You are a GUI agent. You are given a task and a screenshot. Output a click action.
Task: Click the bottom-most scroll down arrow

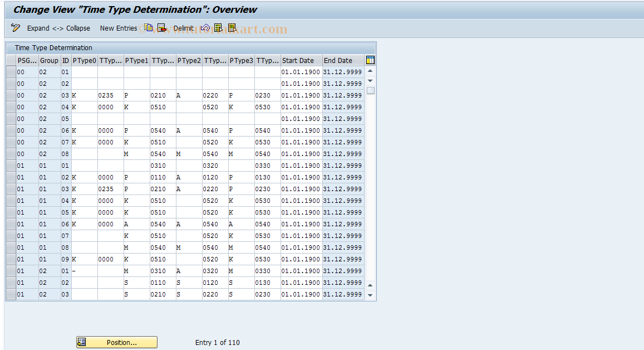click(370, 295)
